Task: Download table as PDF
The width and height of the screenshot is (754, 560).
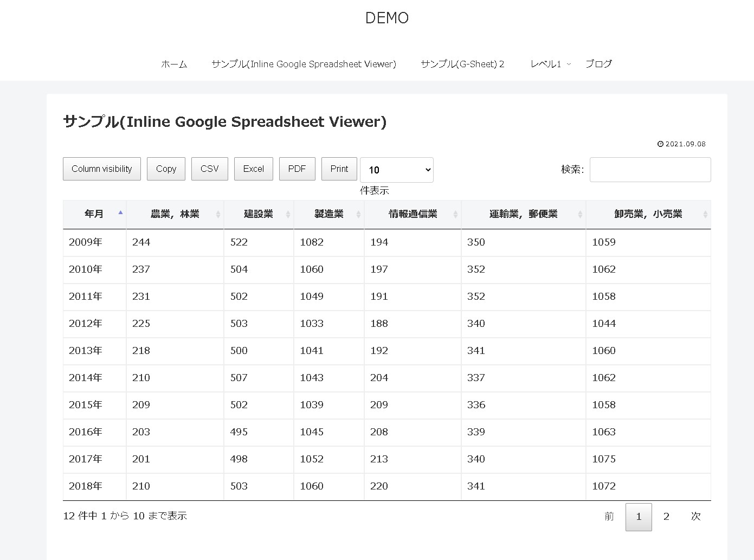Action: click(297, 169)
